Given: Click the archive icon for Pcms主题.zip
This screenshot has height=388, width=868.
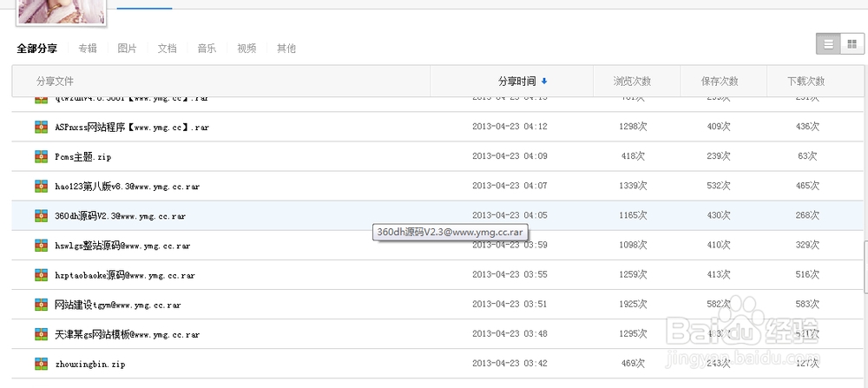Looking at the screenshot, I should click(x=41, y=156).
